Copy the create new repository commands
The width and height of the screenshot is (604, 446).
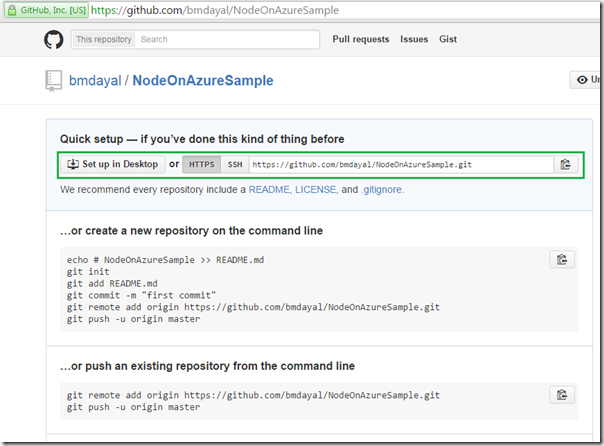(x=562, y=260)
